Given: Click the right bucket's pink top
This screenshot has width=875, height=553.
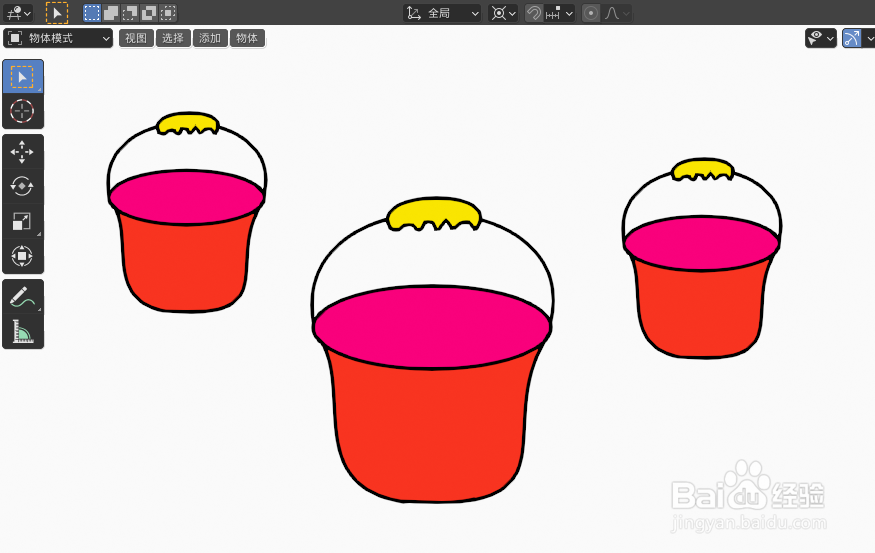Looking at the screenshot, I should pyautogui.click(x=701, y=243).
